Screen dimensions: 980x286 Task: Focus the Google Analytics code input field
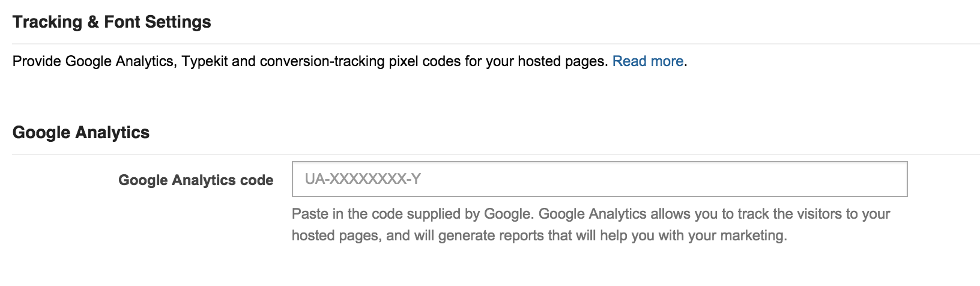coord(599,179)
